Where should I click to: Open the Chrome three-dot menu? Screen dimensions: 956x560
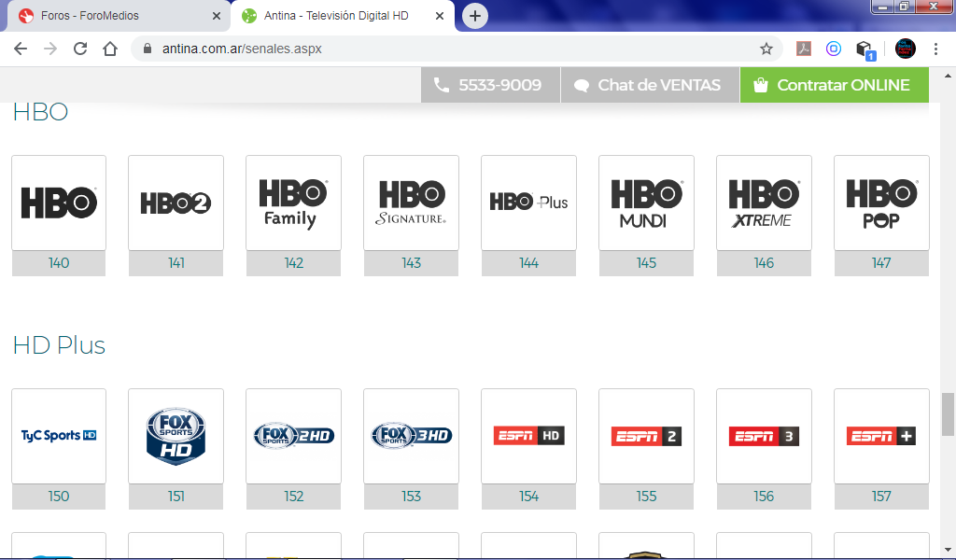click(x=935, y=49)
